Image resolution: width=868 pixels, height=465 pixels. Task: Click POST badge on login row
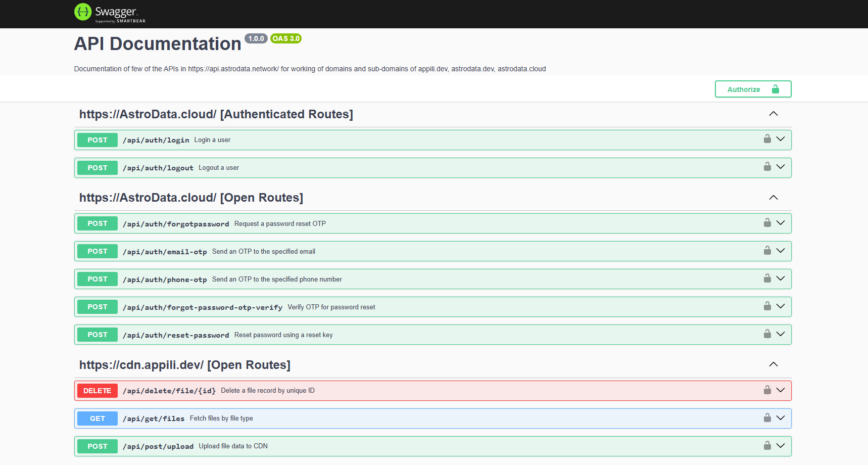click(x=98, y=140)
